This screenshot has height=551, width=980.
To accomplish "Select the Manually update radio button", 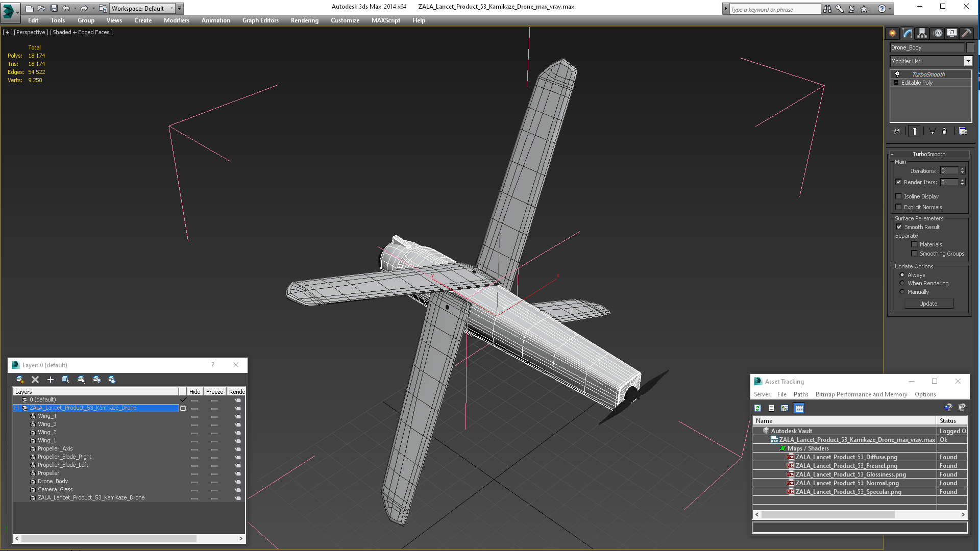I will 902,292.
